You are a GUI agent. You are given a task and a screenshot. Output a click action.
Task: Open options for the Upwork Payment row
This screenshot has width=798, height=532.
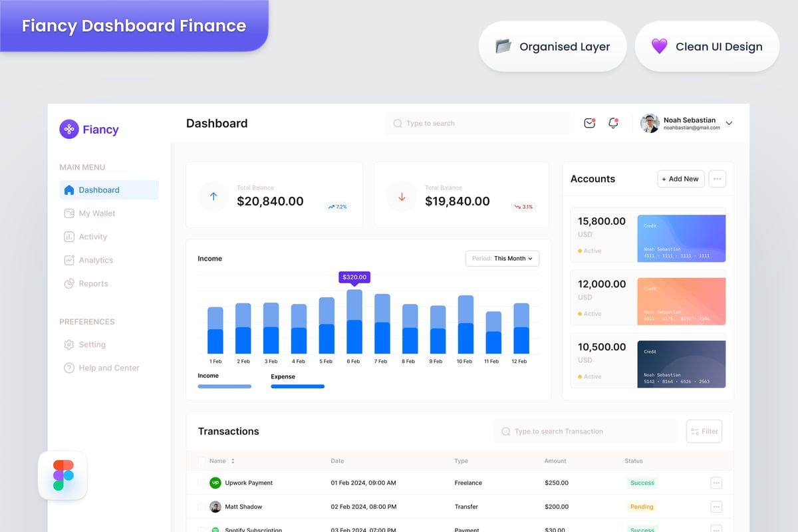coord(716,483)
